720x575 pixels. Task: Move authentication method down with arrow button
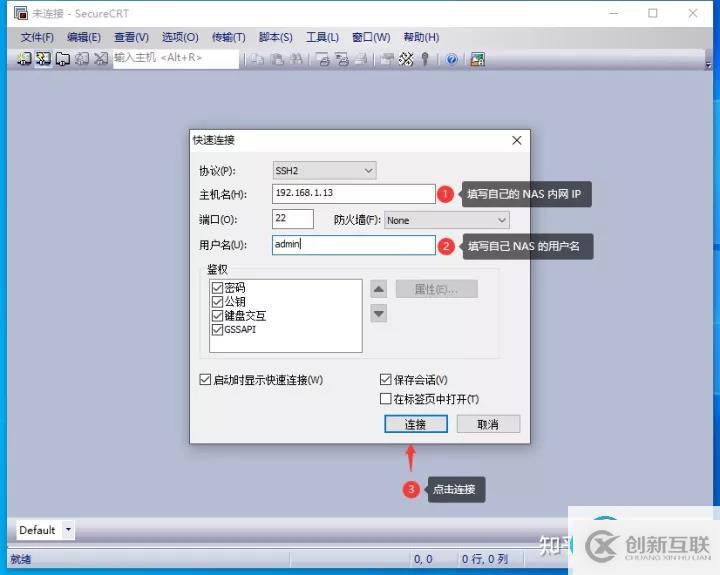[378, 314]
